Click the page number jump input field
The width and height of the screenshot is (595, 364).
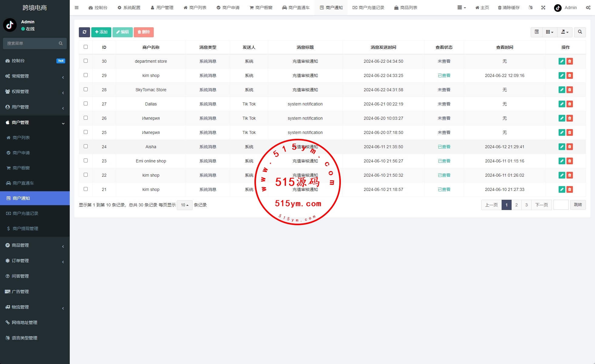click(561, 205)
